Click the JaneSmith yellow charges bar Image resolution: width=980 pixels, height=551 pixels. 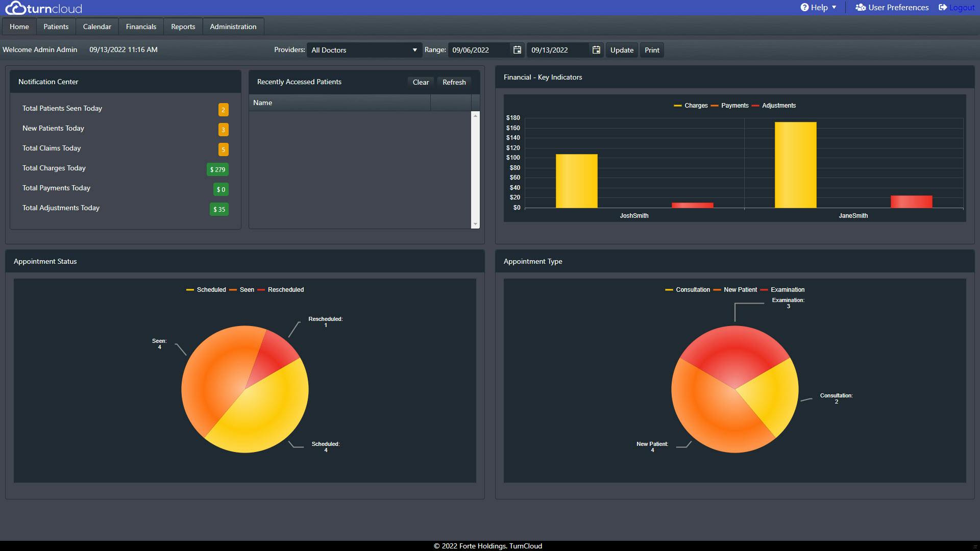click(x=795, y=165)
